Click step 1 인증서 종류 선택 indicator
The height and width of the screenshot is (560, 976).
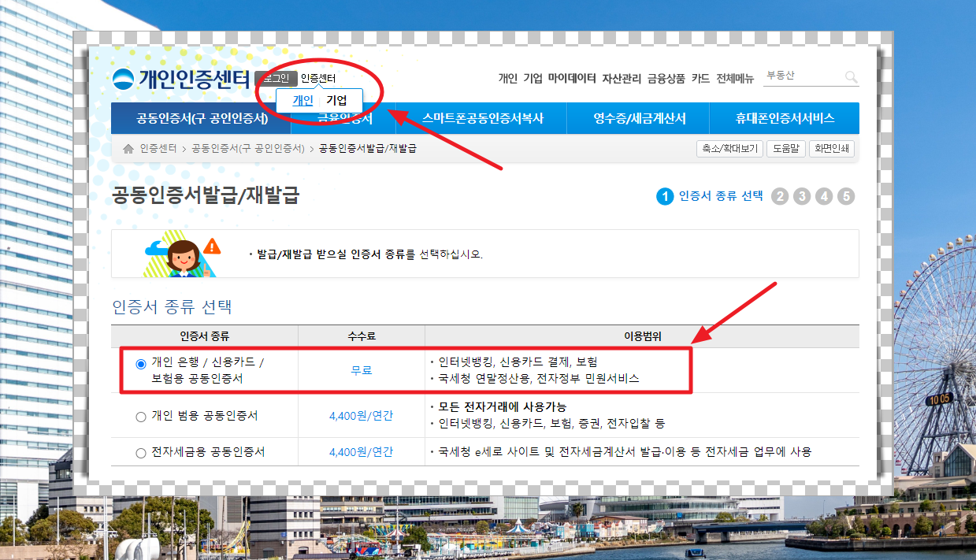pyautogui.click(x=710, y=196)
